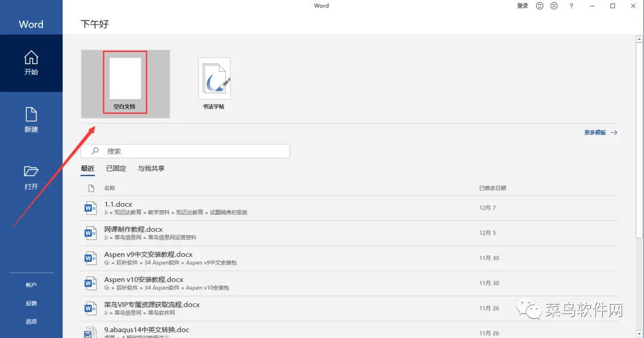Click 11月 30 date of Aspen v10 file

489,283
